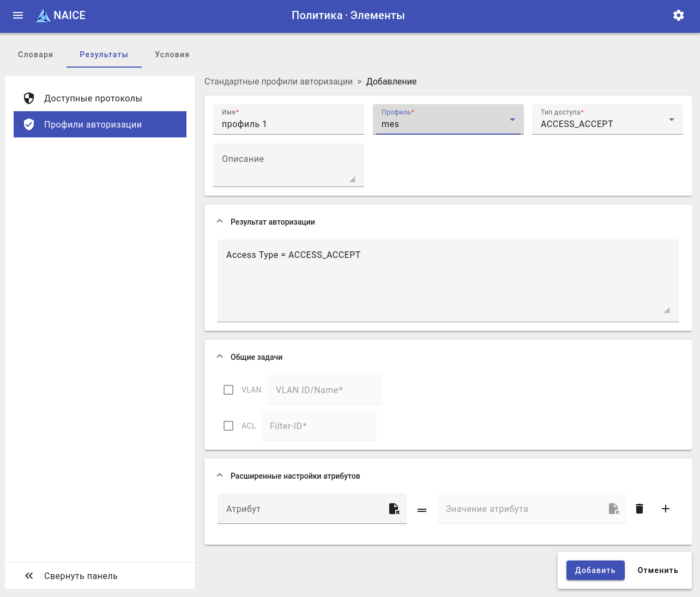The width and height of the screenshot is (700, 597).
Task: Enable the ACL checkbox
Action: [228, 426]
